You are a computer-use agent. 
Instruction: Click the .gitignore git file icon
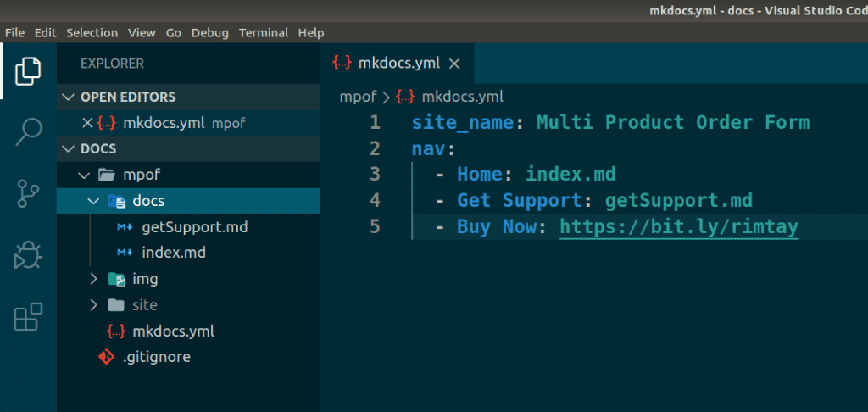pyautogui.click(x=106, y=357)
